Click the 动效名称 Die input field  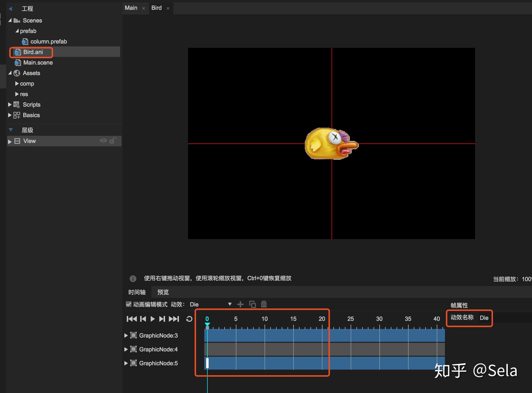pos(484,318)
